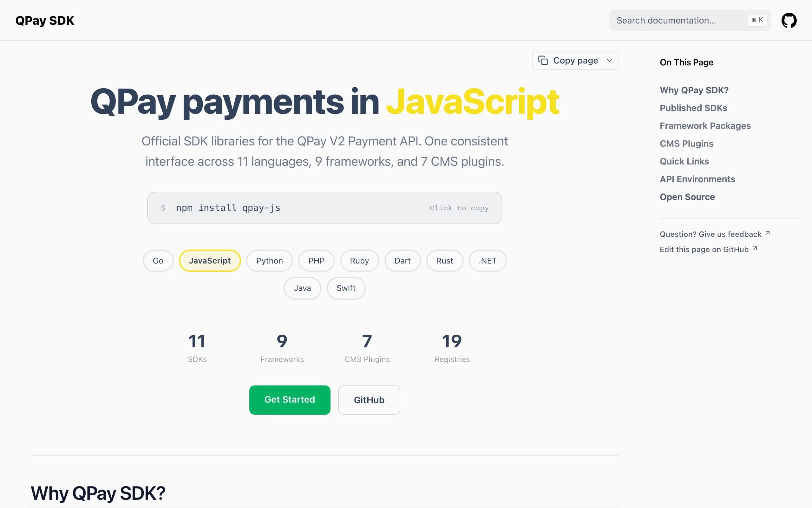Select the Go language pill
This screenshot has width=812, height=508.
(158, 261)
